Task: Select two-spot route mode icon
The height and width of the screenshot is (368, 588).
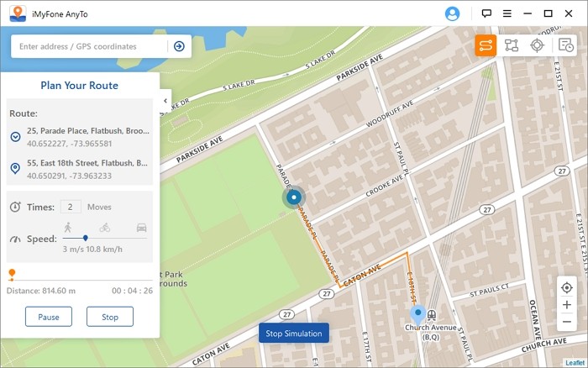Action: pyautogui.click(x=486, y=45)
